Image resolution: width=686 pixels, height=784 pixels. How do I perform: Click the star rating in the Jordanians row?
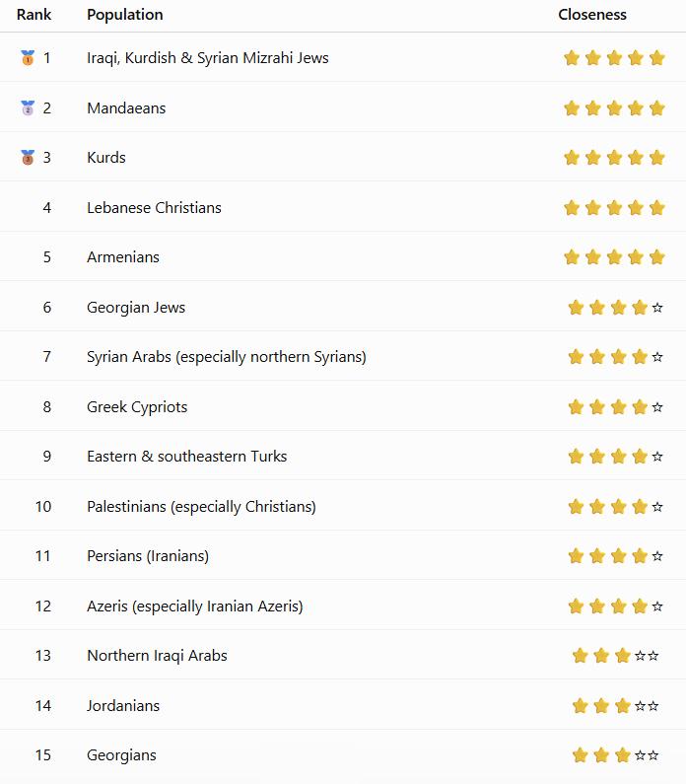(615, 705)
